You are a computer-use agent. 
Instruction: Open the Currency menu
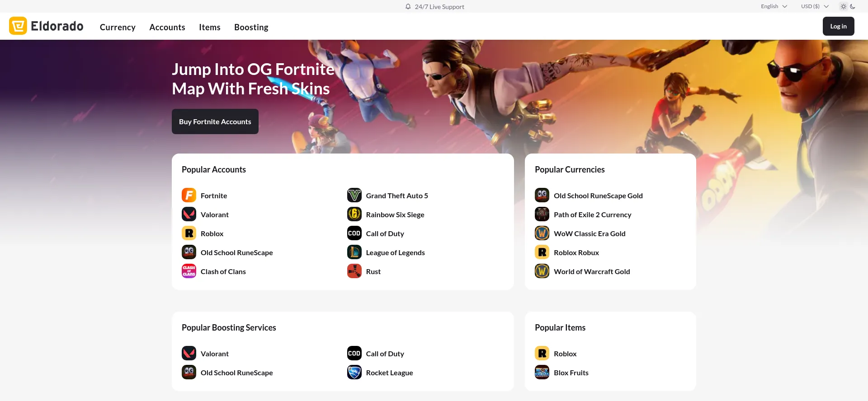pos(118,27)
